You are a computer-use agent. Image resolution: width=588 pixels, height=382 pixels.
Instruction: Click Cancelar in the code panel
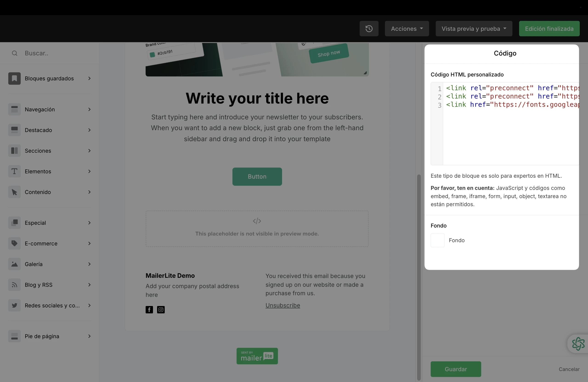tap(569, 369)
